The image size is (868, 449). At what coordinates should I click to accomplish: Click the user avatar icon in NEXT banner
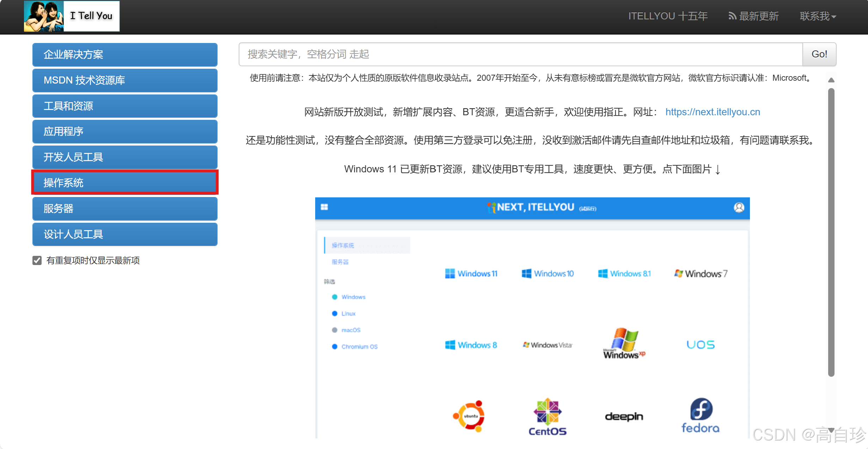click(x=739, y=208)
